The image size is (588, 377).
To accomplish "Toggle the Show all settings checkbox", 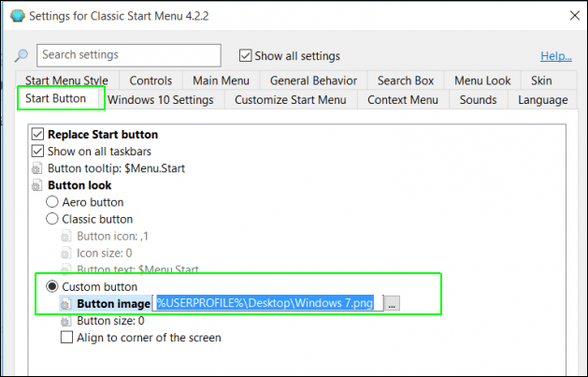I will coord(247,56).
